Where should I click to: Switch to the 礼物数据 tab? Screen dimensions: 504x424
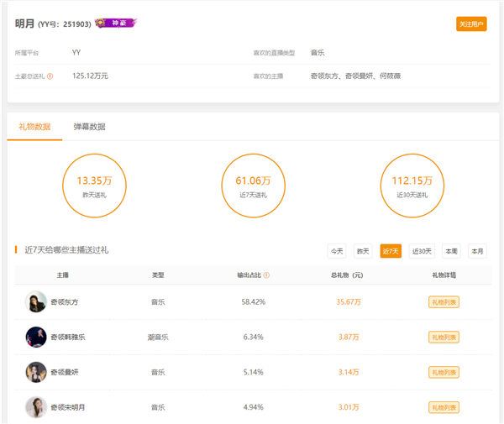point(34,127)
